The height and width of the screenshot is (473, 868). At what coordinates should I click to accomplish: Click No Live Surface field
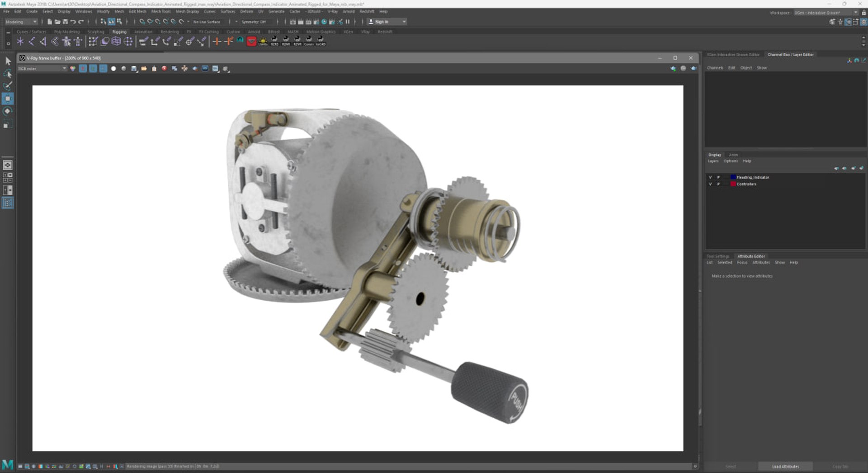(207, 22)
